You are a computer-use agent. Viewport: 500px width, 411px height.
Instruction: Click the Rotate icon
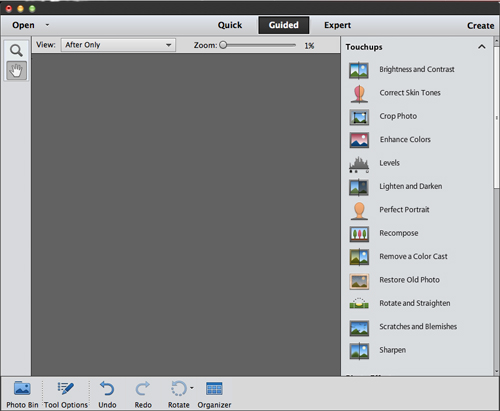click(x=179, y=389)
